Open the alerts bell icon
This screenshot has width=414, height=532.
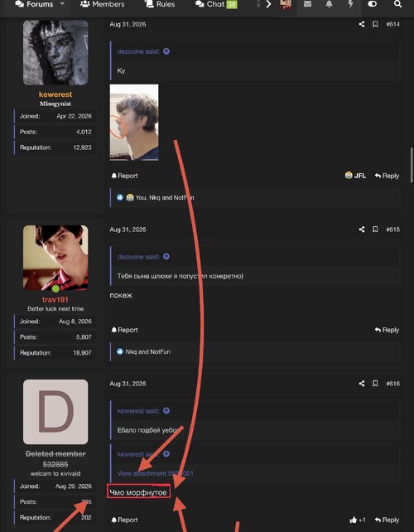[x=329, y=4]
